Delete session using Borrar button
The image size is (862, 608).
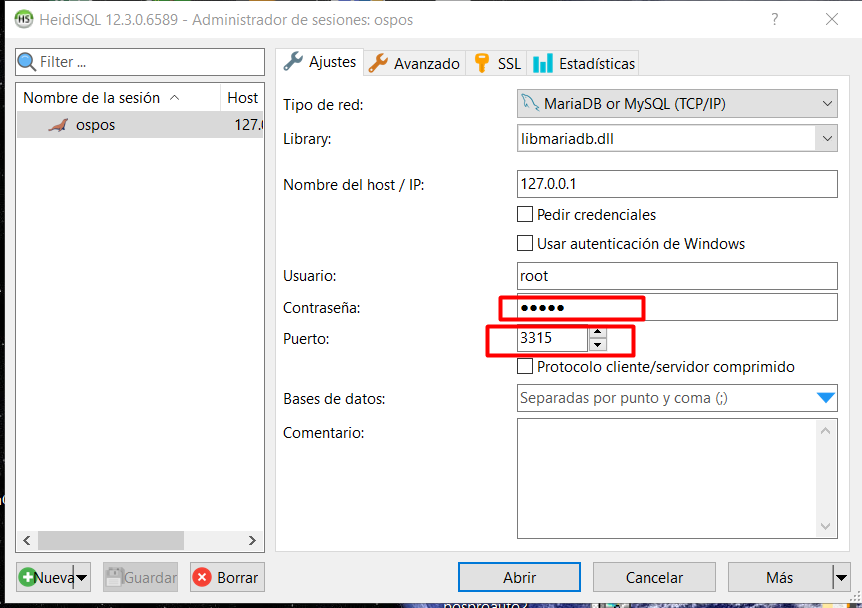coord(227,577)
